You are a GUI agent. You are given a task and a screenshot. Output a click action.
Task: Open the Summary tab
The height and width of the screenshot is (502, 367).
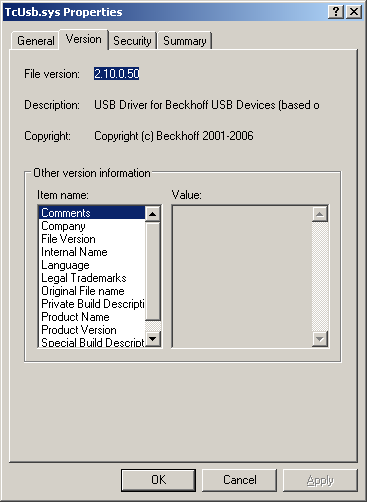tap(185, 41)
